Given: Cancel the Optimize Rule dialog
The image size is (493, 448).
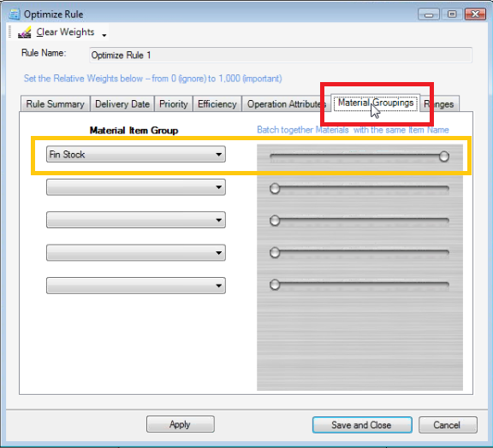Looking at the screenshot, I should [x=448, y=425].
